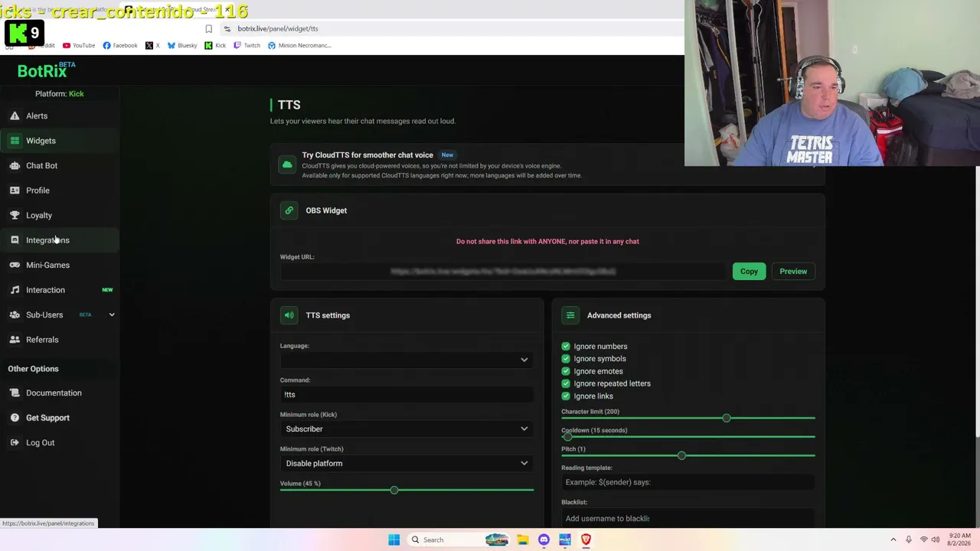
Task: Select the Referrals people icon
Action: point(15,340)
